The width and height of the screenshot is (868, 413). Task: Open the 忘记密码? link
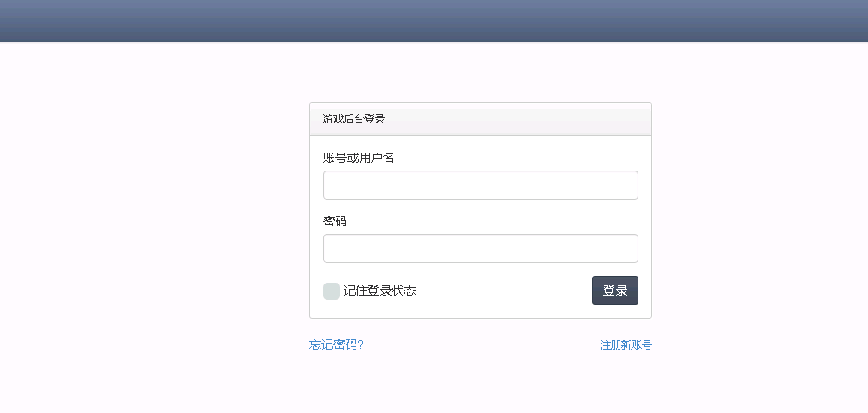(337, 345)
